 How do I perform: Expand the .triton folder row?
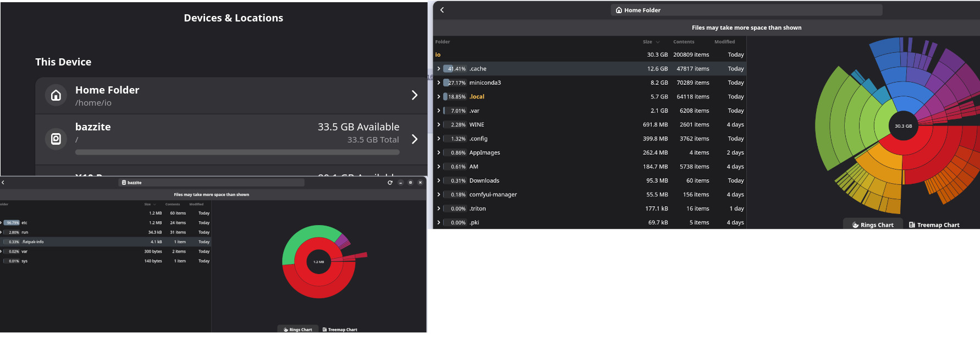pyautogui.click(x=438, y=209)
